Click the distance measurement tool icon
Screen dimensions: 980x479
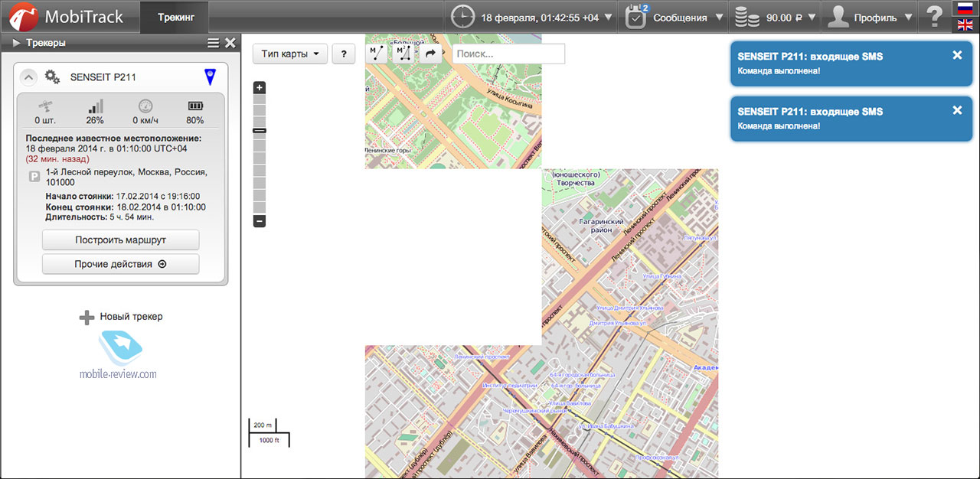[377, 54]
